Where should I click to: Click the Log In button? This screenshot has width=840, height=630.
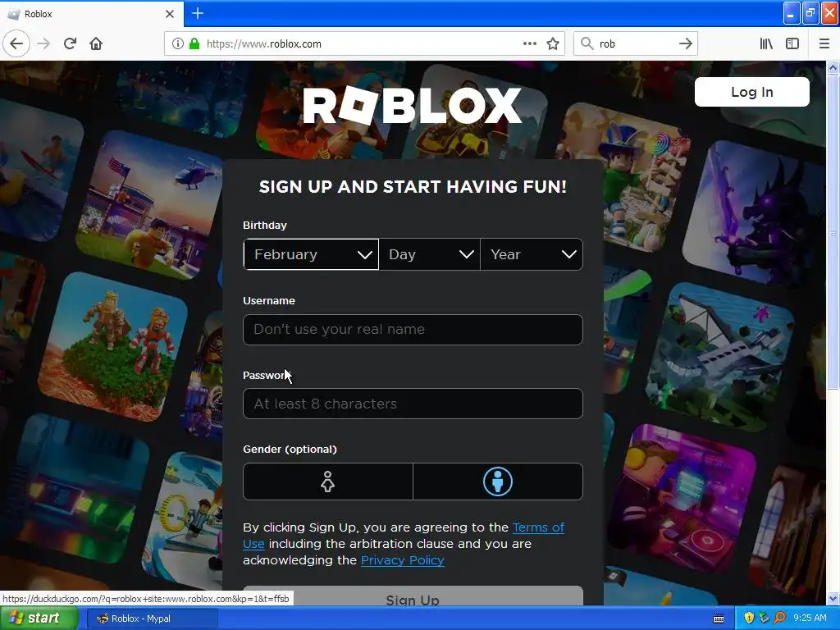(751, 92)
